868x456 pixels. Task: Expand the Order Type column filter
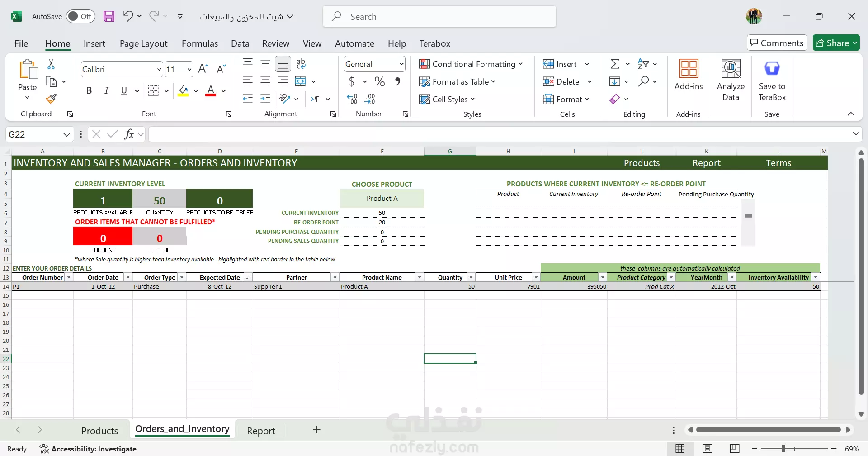(x=182, y=277)
